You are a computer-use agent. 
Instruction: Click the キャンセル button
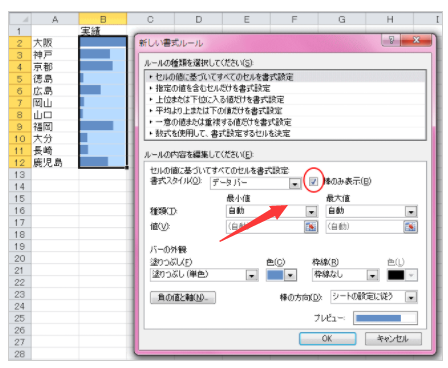(393, 339)
